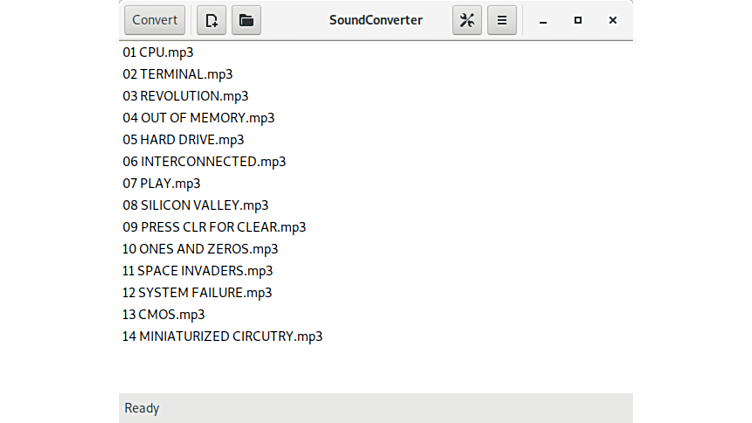Open the hamburger main menu
Viewport: 752px width, 423px height.
pos(502,20)
